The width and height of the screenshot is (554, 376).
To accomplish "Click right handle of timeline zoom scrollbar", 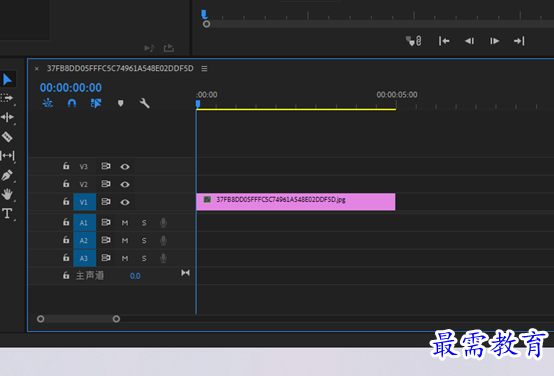I will point(116,319).
